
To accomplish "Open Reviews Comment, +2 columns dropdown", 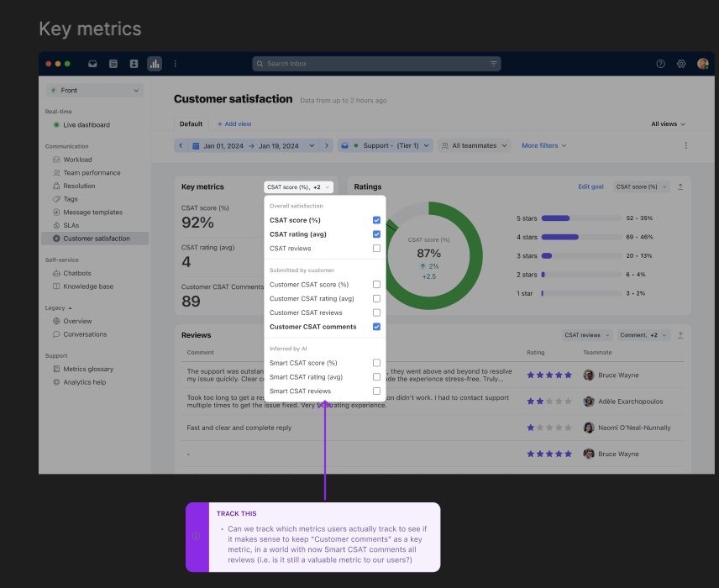I will coord(643,335).
